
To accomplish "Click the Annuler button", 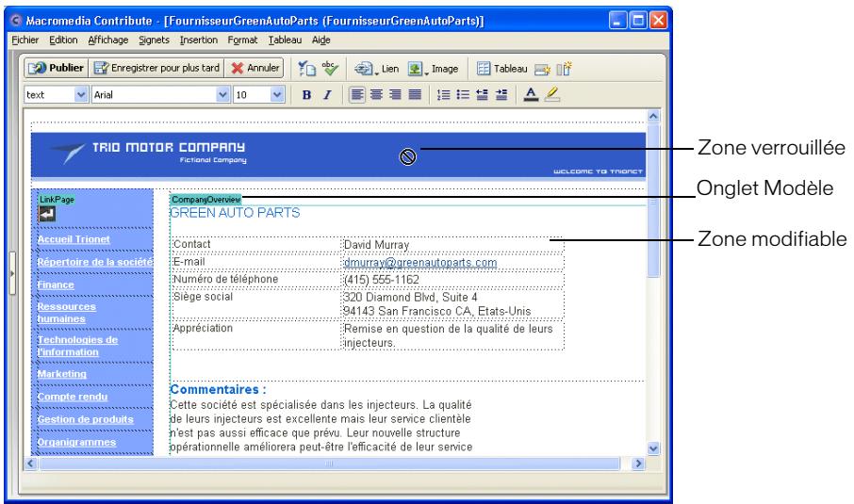I will (255, 68).
